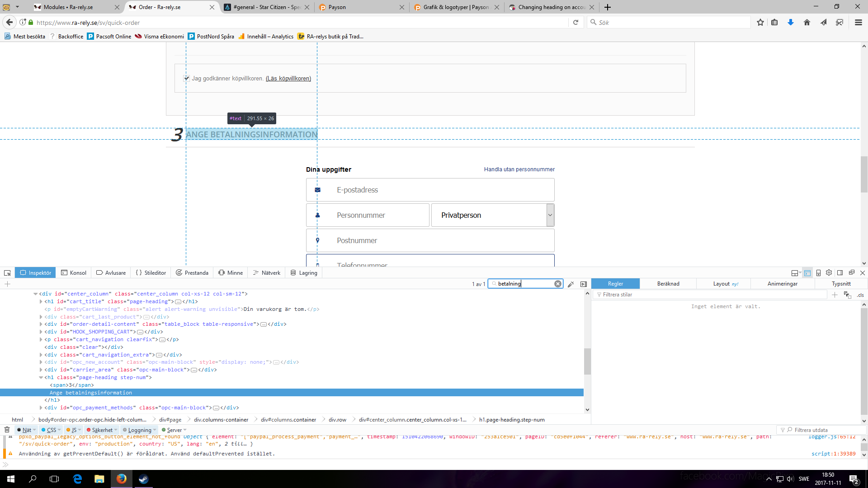Activate the element picker tool
868x488 pixels.
pyautogui.click(x=7, y=273)
